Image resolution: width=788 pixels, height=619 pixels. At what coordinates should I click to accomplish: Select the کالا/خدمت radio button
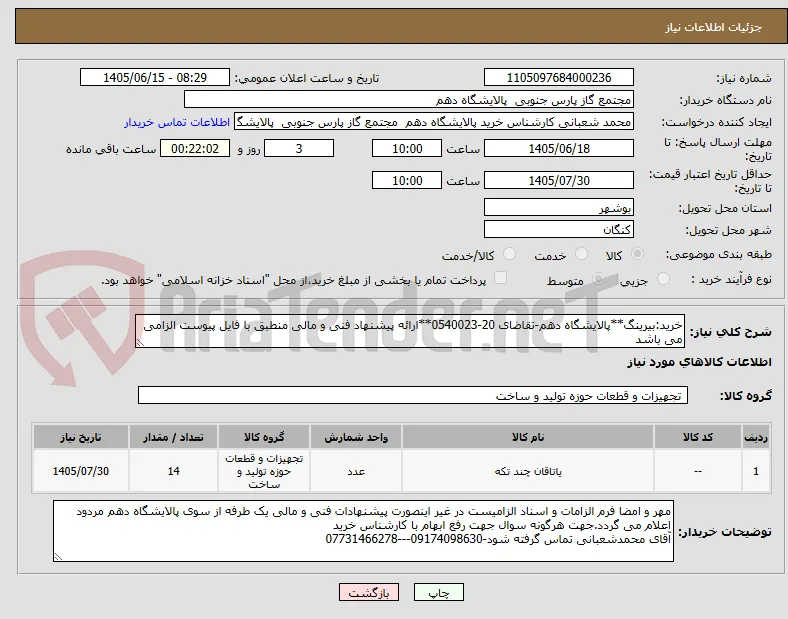click(x=510, y=254)
